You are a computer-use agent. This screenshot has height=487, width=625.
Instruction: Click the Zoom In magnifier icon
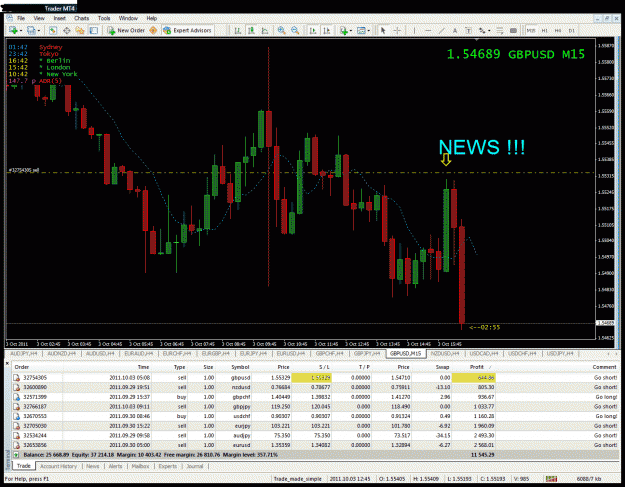coord(281,31)
